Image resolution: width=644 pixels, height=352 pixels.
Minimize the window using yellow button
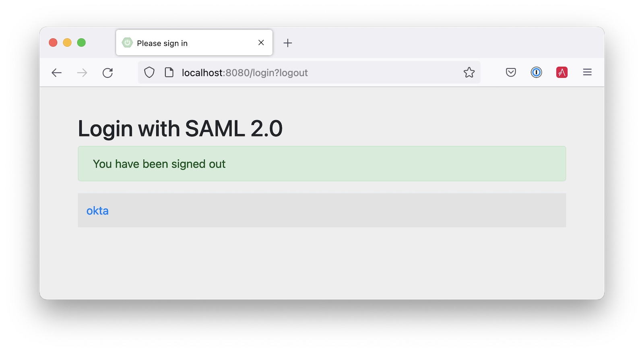67,43
